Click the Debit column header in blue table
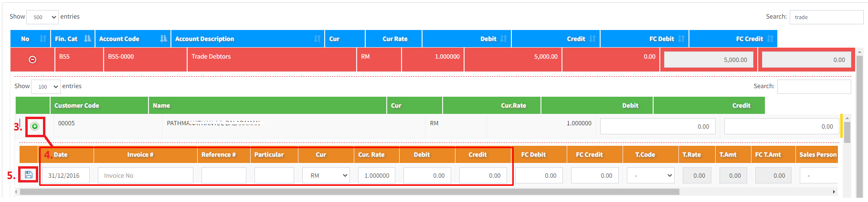 [488, 39]
